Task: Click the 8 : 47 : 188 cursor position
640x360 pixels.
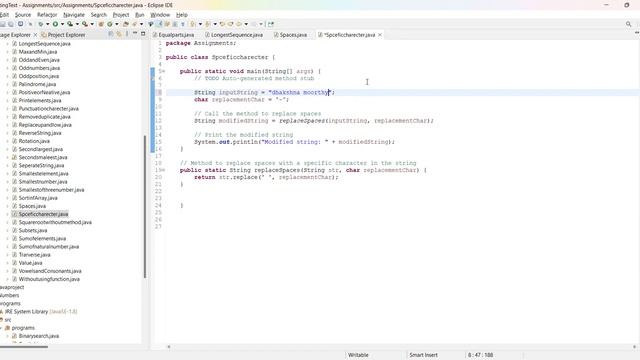Action: coord(480,355)
